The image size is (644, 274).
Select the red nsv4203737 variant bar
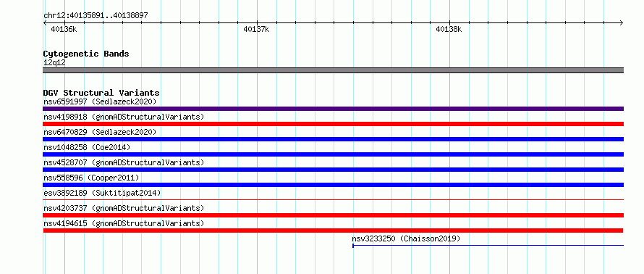coord(333,215)
